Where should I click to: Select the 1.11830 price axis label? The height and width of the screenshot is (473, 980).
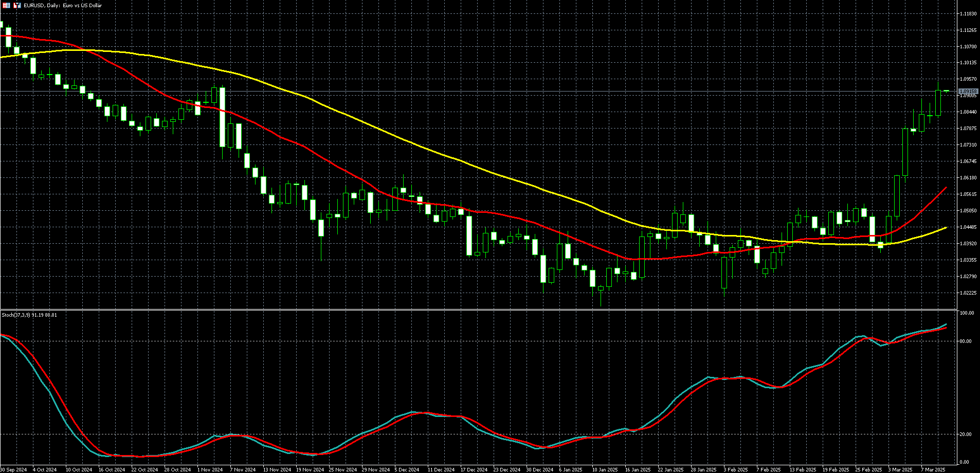pos(968,14)
